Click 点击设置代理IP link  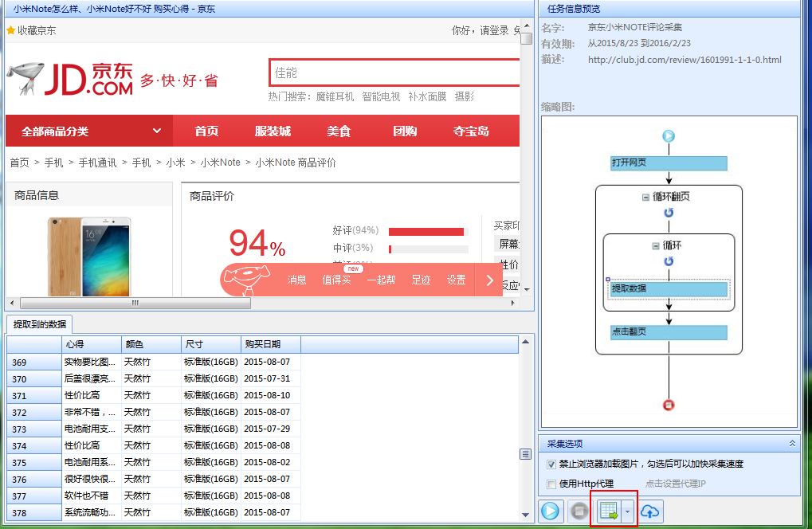click(675, 484)
